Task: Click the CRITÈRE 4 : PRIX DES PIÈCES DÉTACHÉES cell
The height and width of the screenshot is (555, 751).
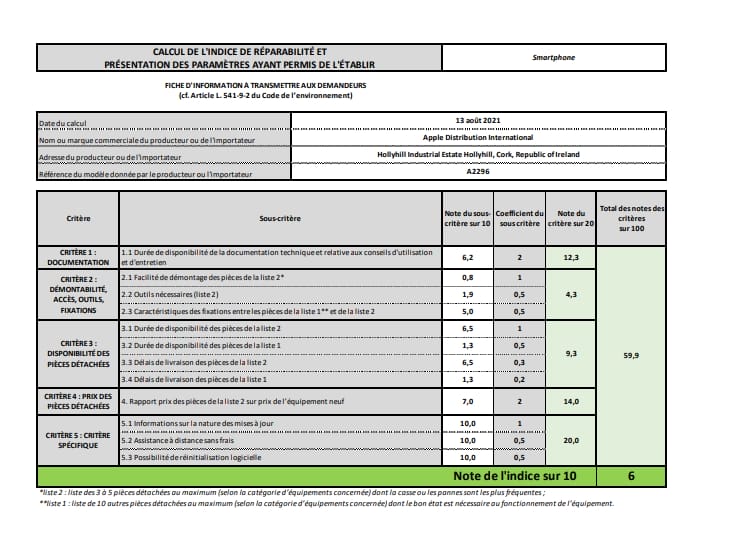Action: (78, 401)
